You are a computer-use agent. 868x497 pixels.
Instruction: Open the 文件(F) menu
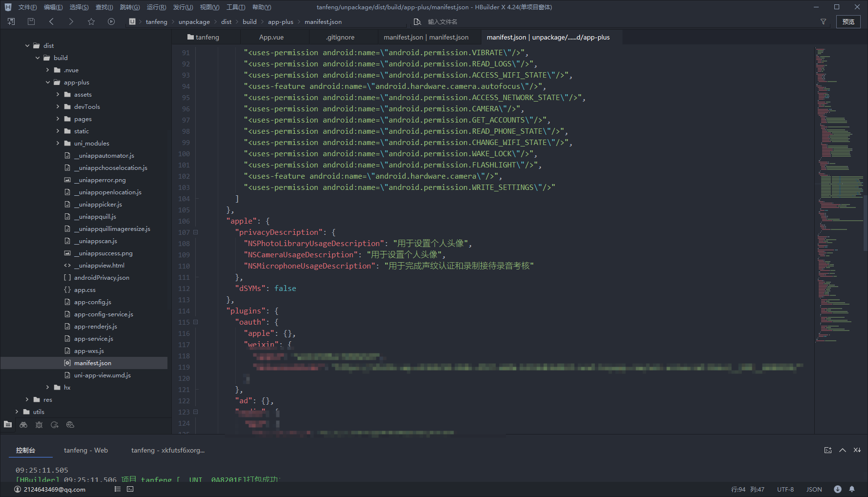pos(27,7)
